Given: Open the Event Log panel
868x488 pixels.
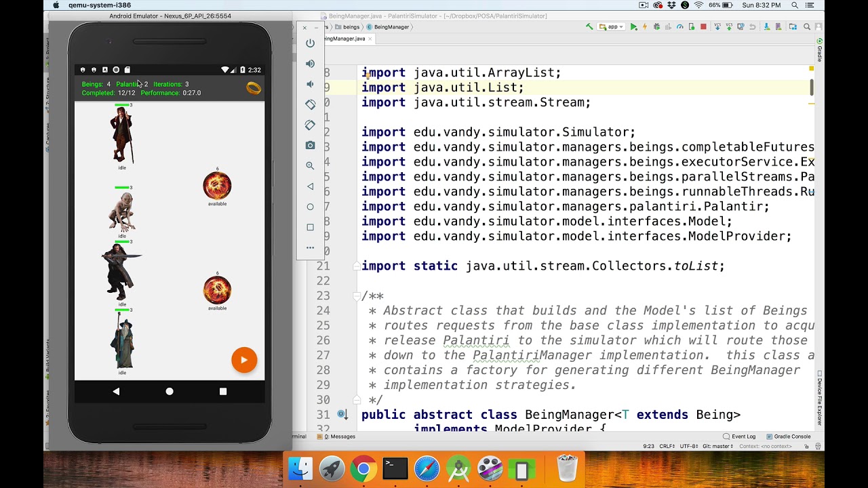Looking at the screenshot, I should pyautogui.click(x=739, y=436).
